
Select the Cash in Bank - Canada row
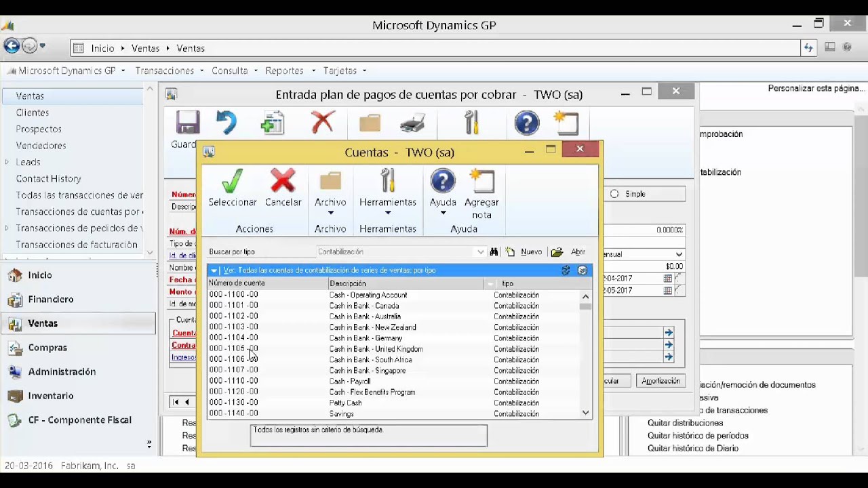(x=393, y=306)
